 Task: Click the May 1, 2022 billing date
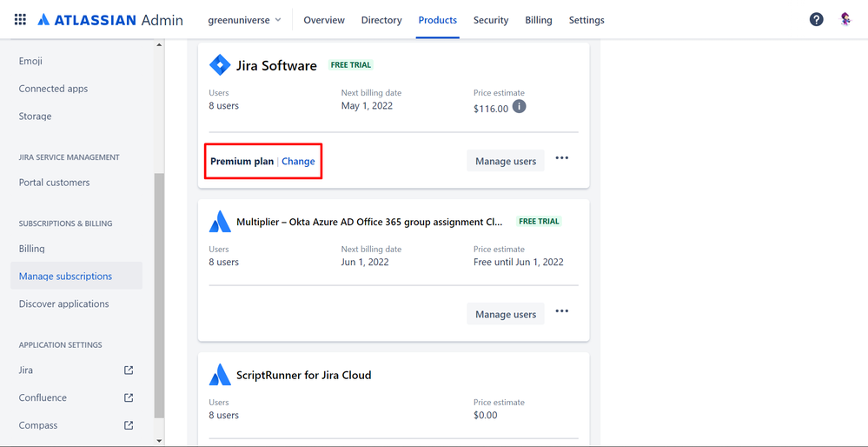[367, 106]
